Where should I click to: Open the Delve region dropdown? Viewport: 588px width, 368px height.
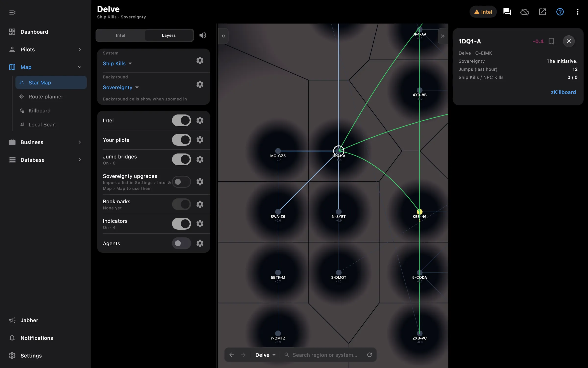[266, 355]
